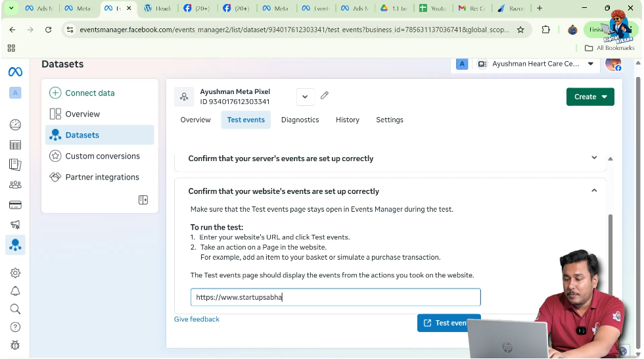Viewport: 644px width, 359px height.
Task: Click the dataset icon beside Ayushman Meta Pixel
Action: (x=184, y=97)
